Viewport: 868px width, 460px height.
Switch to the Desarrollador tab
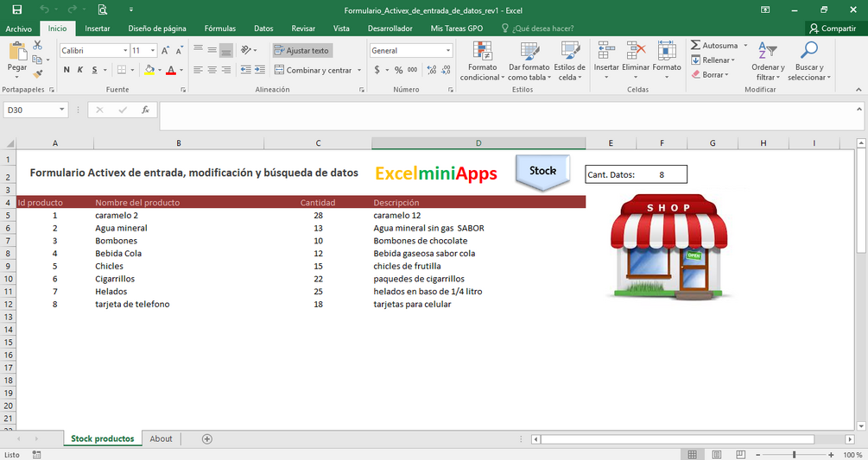tap(390, 28)
